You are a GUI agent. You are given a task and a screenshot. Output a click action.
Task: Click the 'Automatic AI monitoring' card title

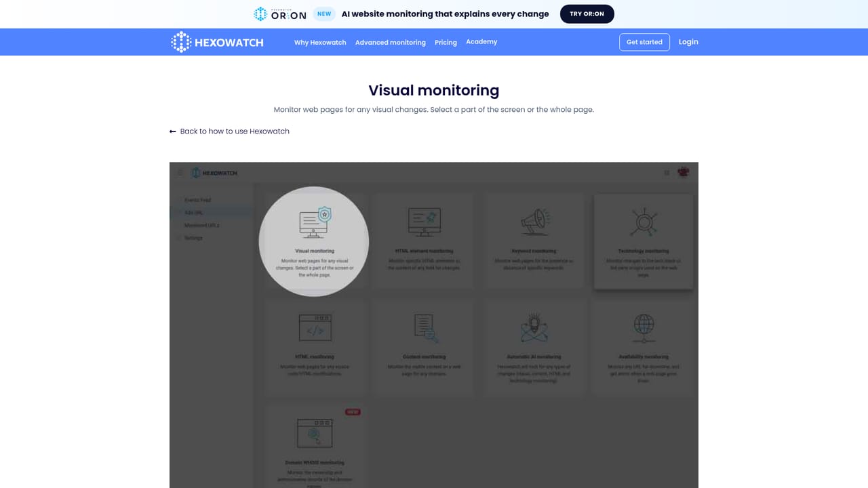534,357
